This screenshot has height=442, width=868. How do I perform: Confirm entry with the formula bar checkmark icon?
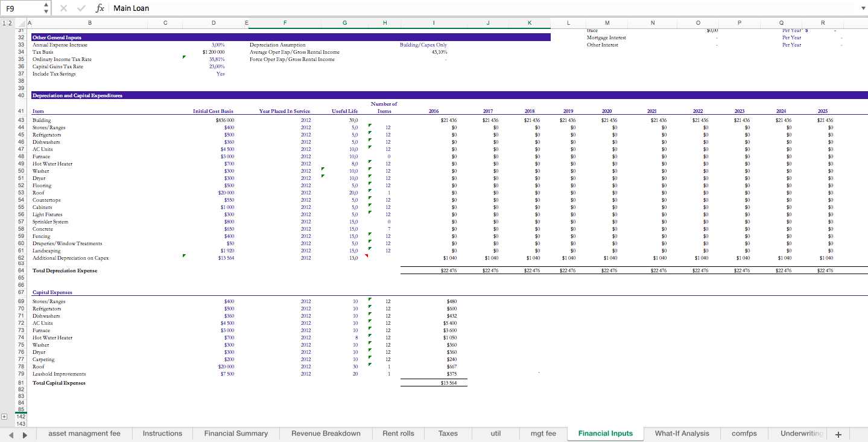[81, 8]
